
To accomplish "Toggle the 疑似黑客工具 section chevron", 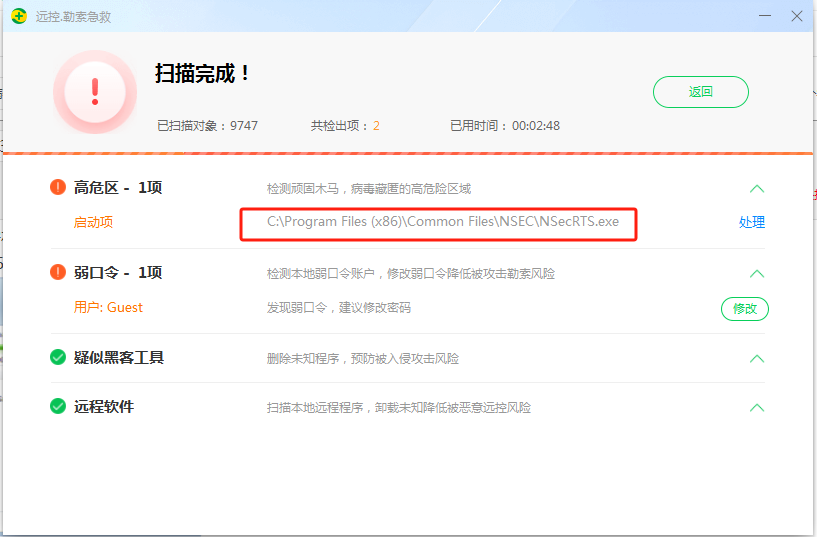I will [757, 359].
